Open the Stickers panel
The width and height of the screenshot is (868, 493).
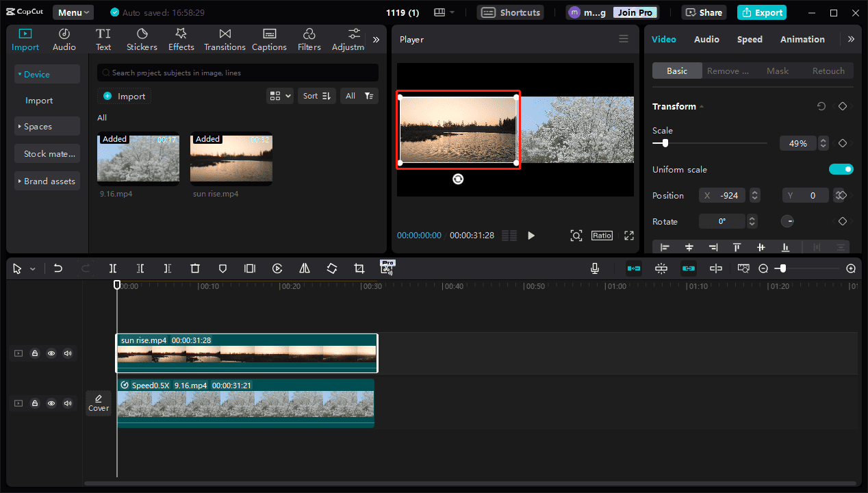point(142,39)
